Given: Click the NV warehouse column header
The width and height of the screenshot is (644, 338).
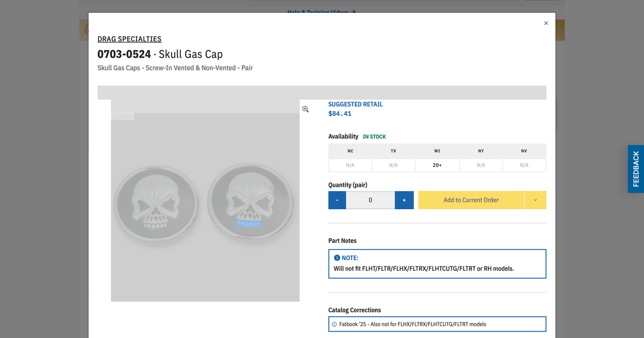Looking at the screenshot, I should (524, 151).
